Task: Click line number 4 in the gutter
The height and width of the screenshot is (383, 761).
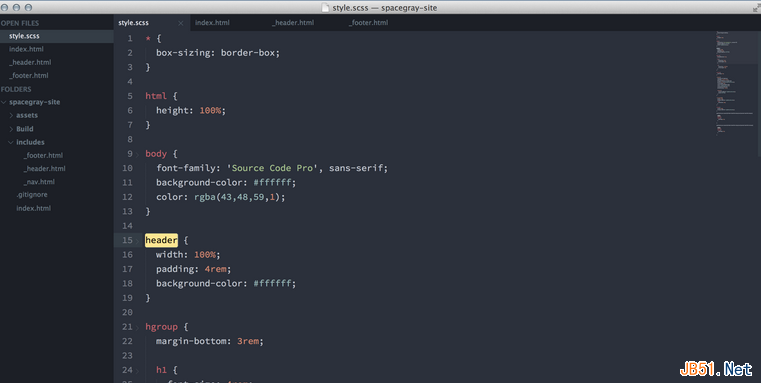Action: click(130, 82)
